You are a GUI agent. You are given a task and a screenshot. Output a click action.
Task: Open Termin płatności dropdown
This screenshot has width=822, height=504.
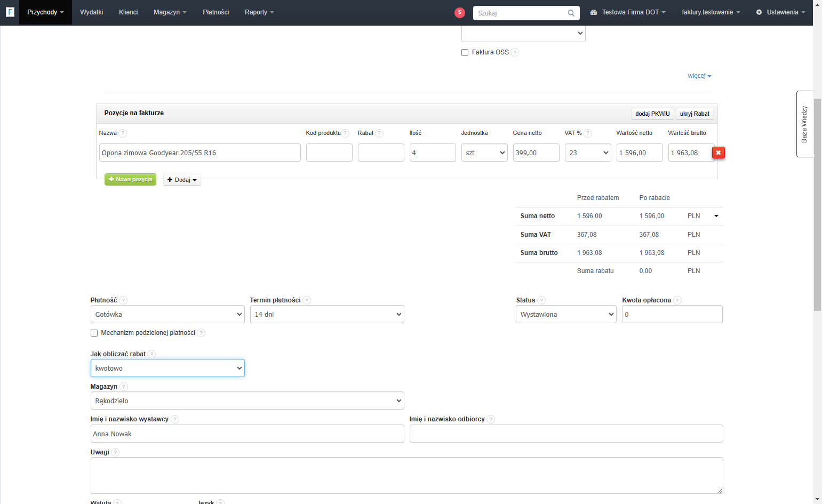[327, 314]
